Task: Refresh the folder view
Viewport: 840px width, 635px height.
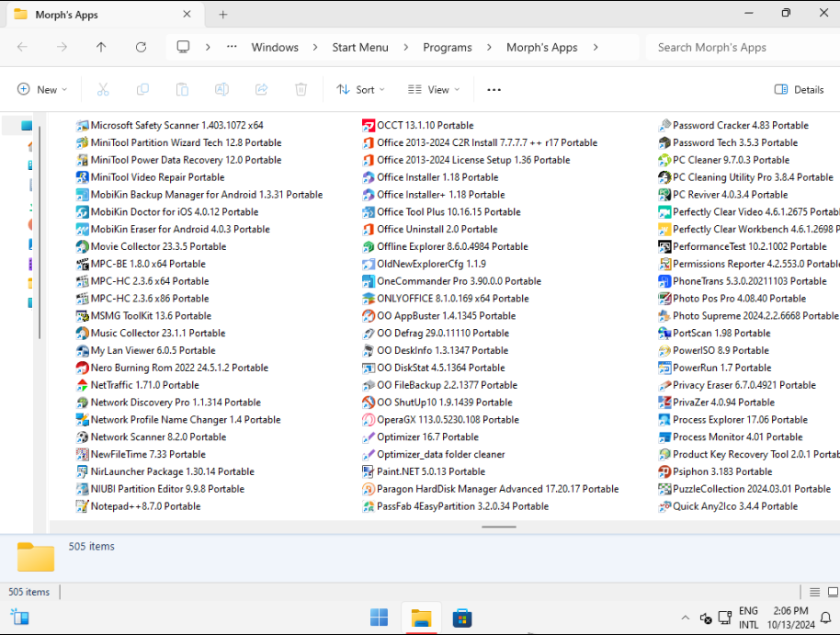Action: (141, 47)
